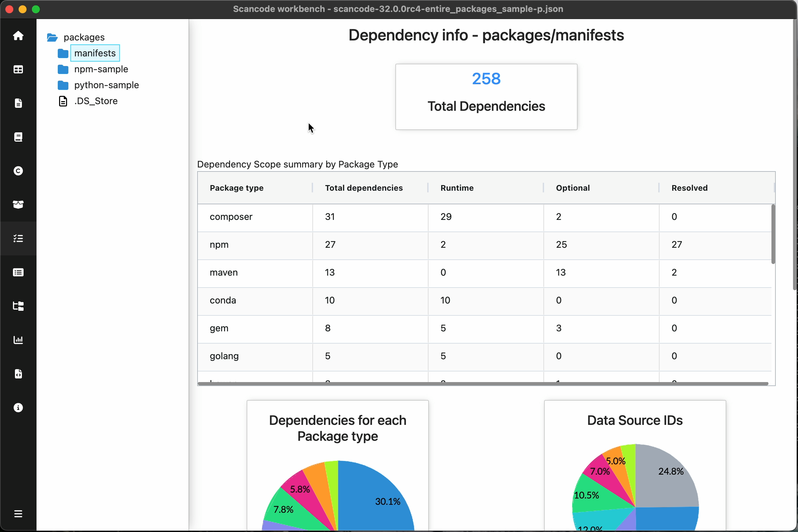Select the packages root tree item
The height and width of the screenshot is (532, 798).
point(84,37)
